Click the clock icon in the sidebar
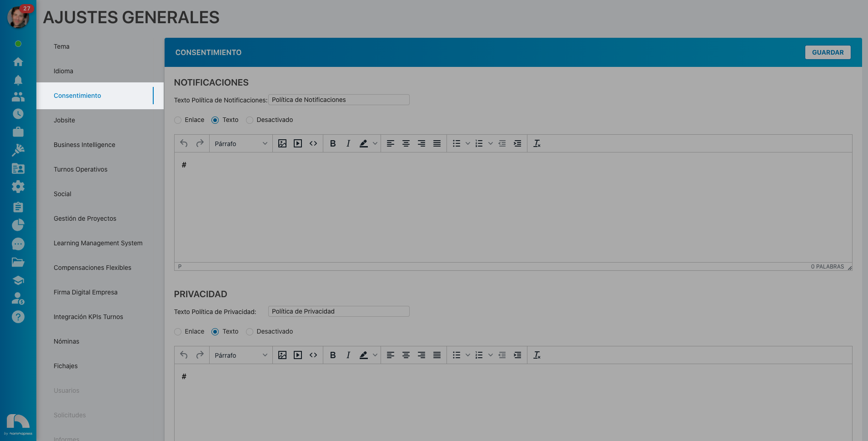 (18, 114)
